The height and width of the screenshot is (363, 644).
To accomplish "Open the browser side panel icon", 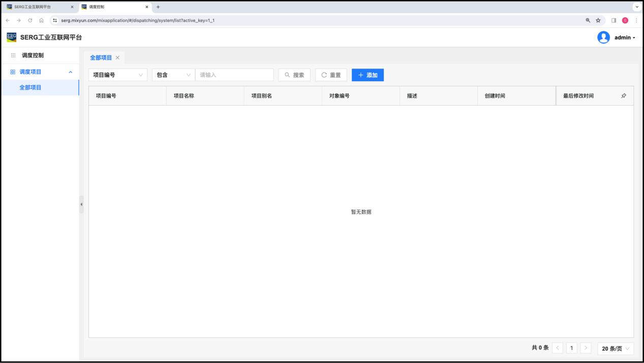I will [x=614, y=20].
